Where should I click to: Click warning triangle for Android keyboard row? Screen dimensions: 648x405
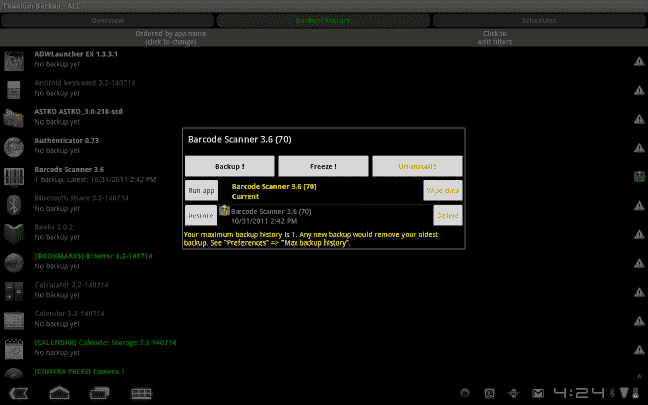pos(639,90)
